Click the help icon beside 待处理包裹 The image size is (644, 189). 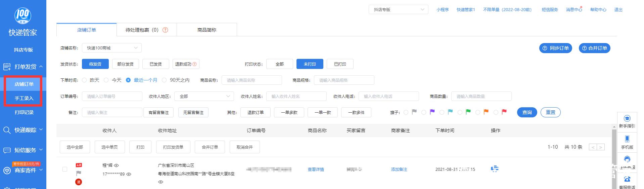165,30
